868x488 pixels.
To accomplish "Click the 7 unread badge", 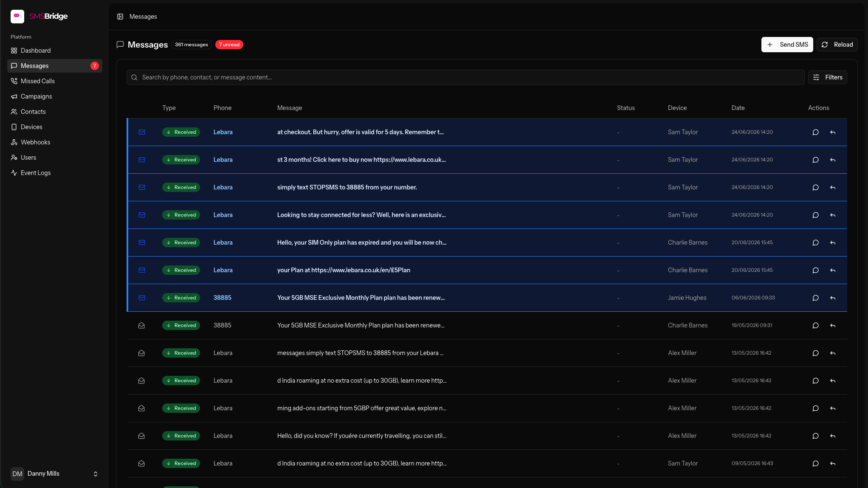I will [229, 45].
